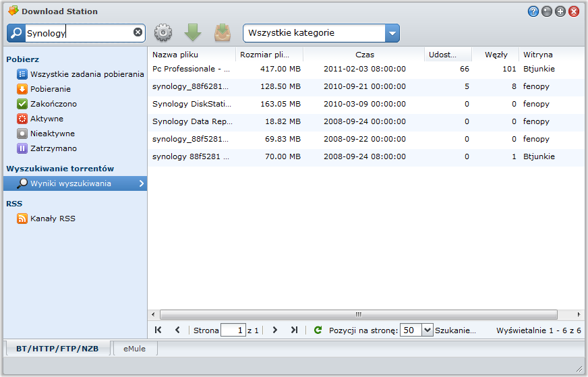
Task: Sort by Węzły column header
Action: pyautogui.click(x=496, y=55)
